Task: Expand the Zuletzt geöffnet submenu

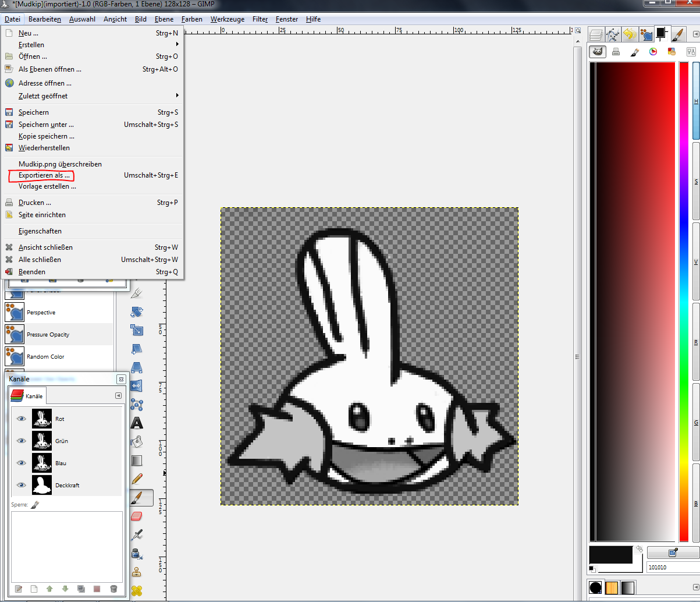Action: (93, 95)
